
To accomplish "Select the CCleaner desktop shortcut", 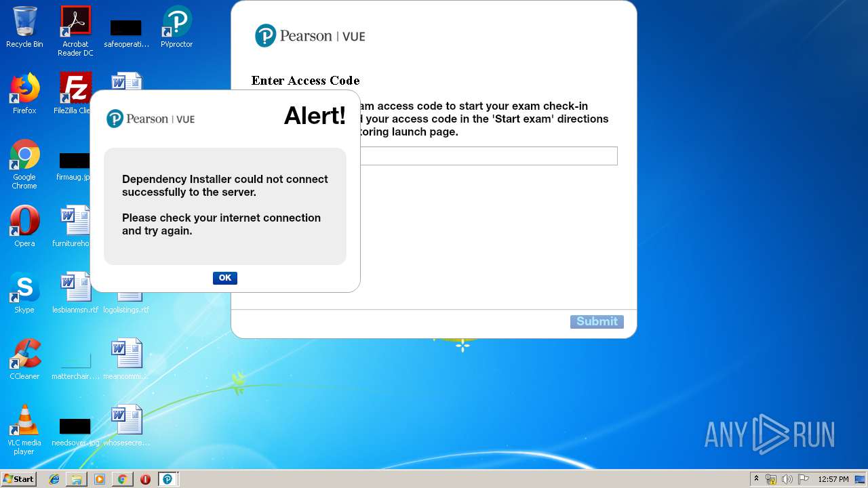I will point(24,359).
